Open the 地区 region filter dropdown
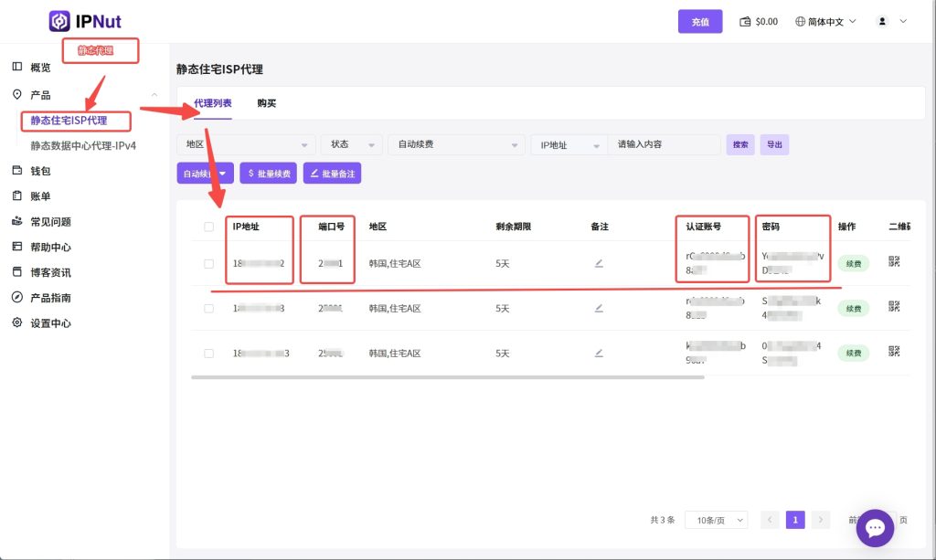 [x=246, y=144]
